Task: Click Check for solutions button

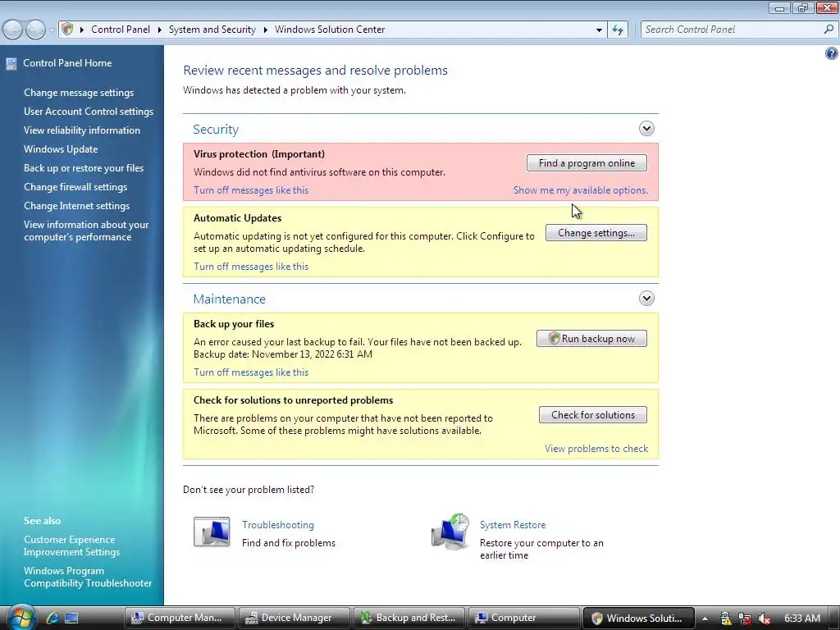Action: (x=593, y=415)
